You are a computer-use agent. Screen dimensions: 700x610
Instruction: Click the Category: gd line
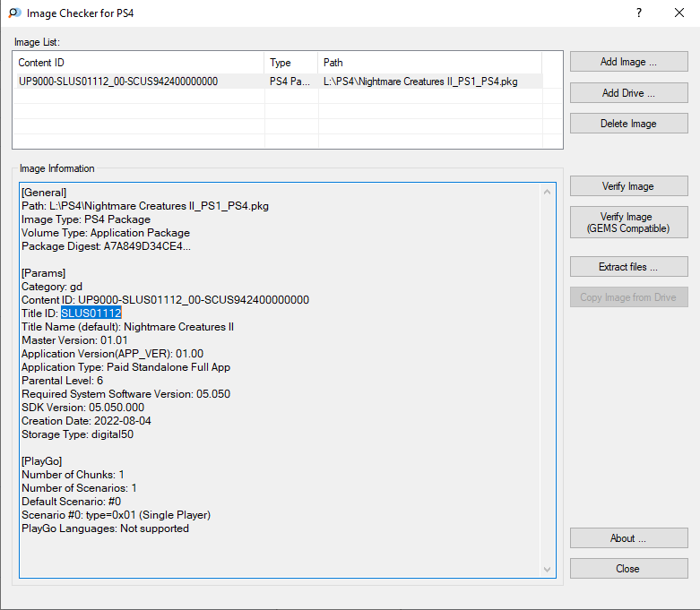(52, 287)
